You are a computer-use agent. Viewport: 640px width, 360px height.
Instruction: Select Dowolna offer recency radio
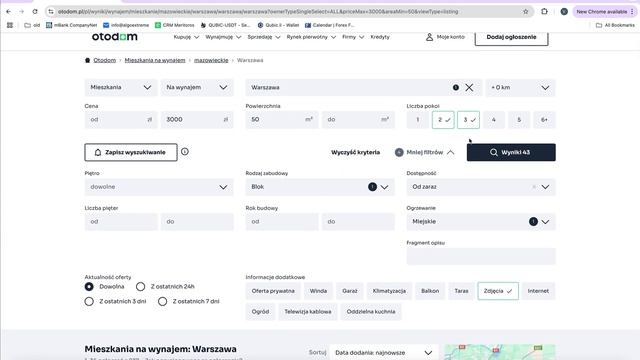coord(89,287)
